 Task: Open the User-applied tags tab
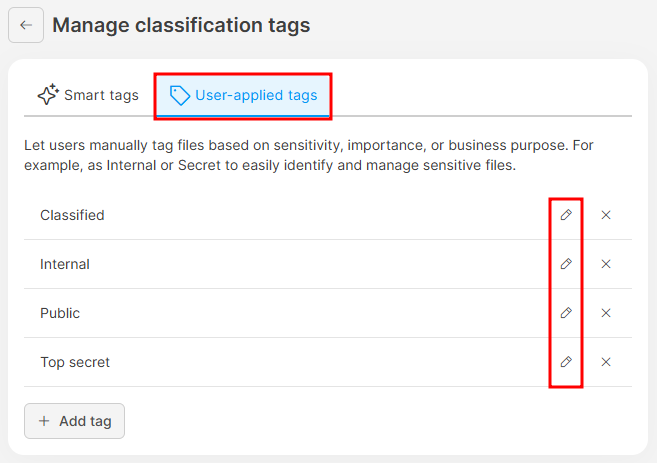pyautogui.click(x=244, y=96)
